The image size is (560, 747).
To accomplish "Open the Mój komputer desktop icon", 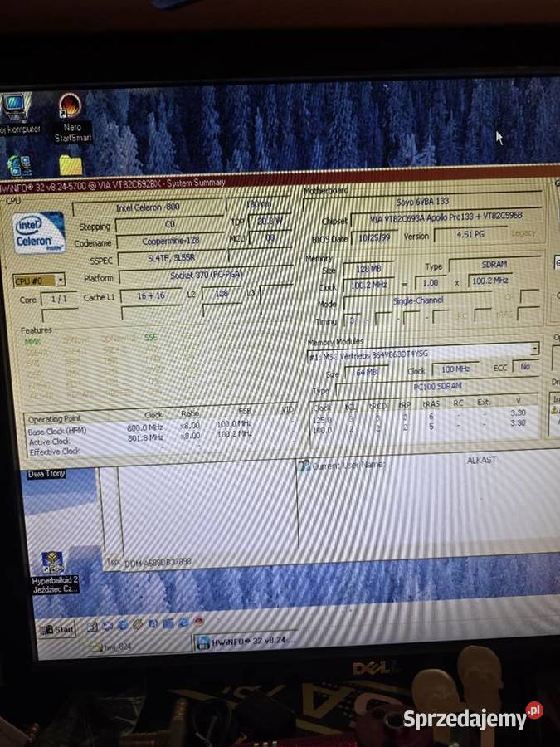I will 17,115.
